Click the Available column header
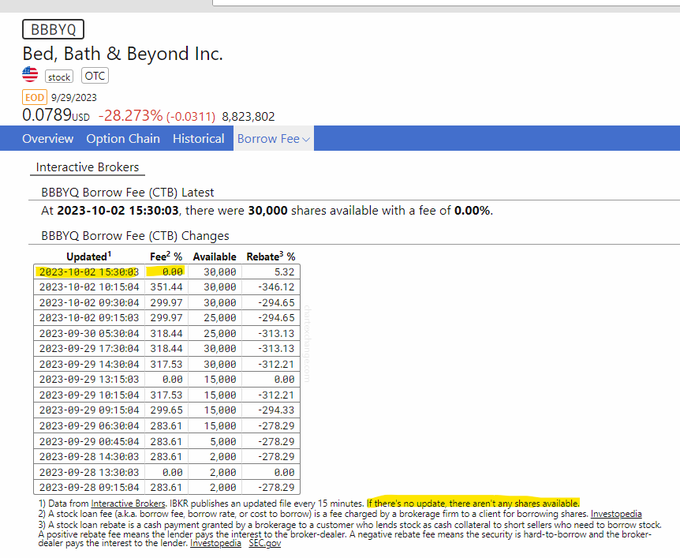Viewport: 680px width, 558px height. (x=214, y=257)
